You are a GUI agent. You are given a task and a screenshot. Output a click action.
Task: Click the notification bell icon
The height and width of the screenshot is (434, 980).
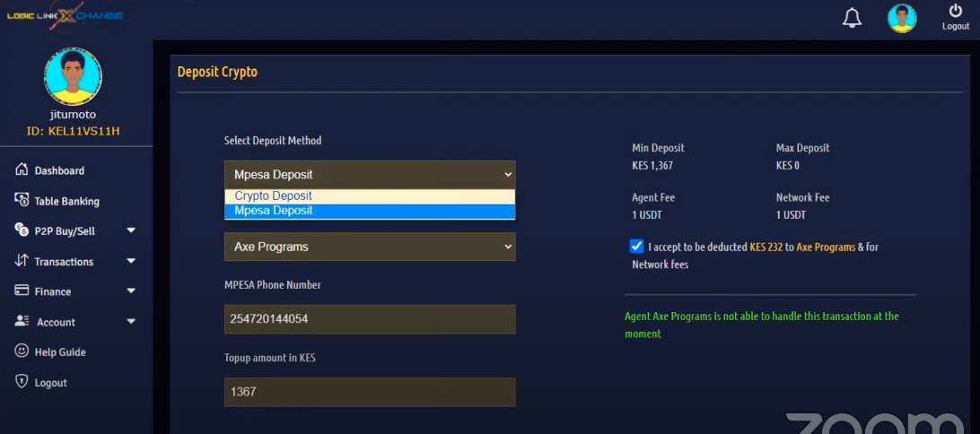tap(852, 18)
